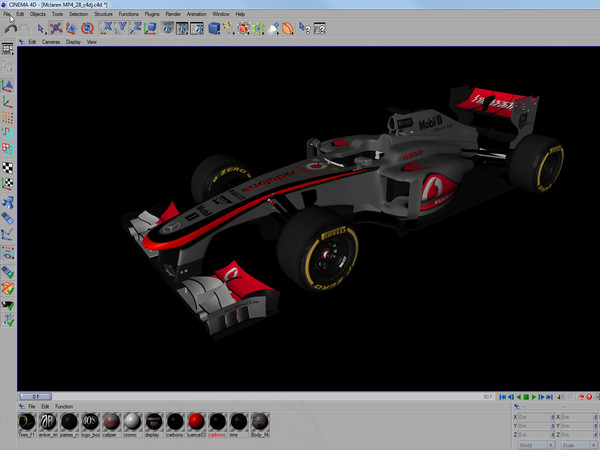Open the Structure menu
This screenshot has height=450, width=600.
[x=103, y=14]
